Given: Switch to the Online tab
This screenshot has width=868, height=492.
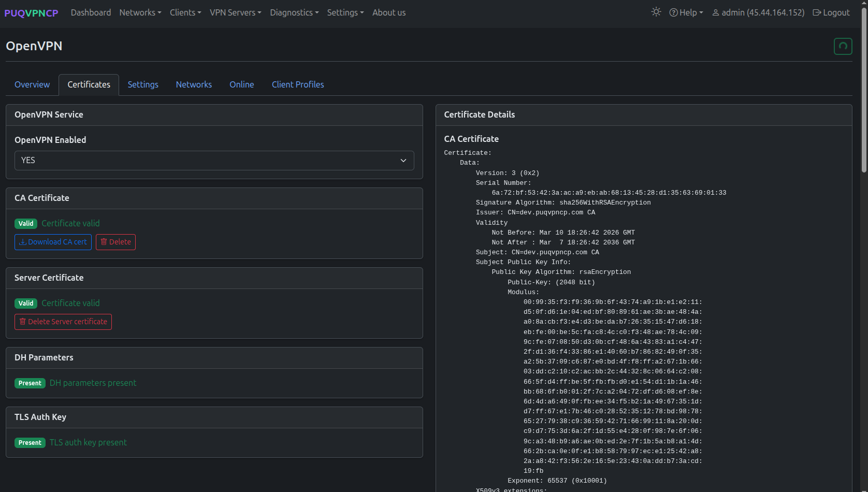Looking at the screenshot, I should pyautogui.click(x=242, y=84).
